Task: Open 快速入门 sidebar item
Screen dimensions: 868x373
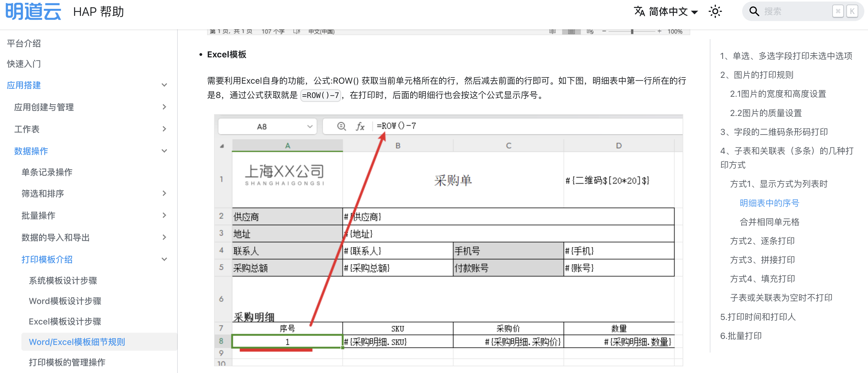Action: point(24,63)
